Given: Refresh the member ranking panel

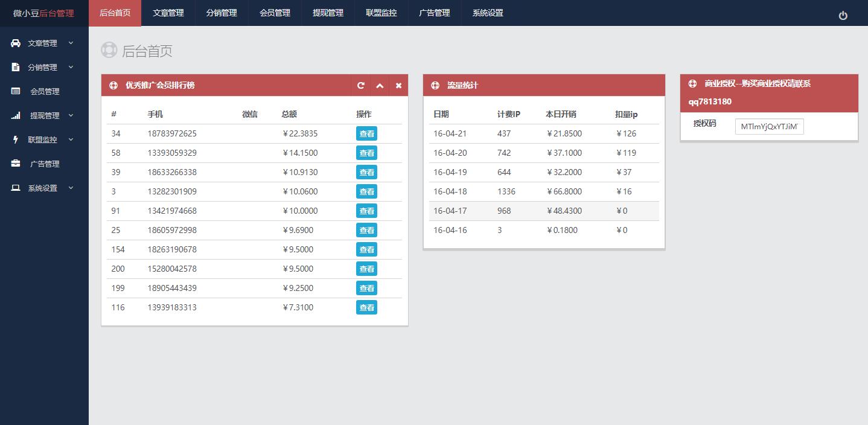Looking at the screenshot, I should click(x=361, y=86).
